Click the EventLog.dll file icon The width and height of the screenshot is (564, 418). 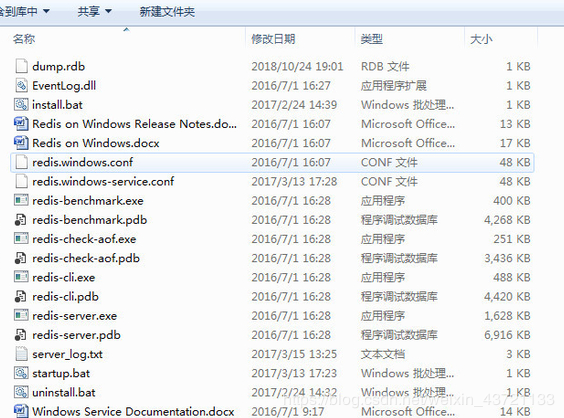pos(21,85)
